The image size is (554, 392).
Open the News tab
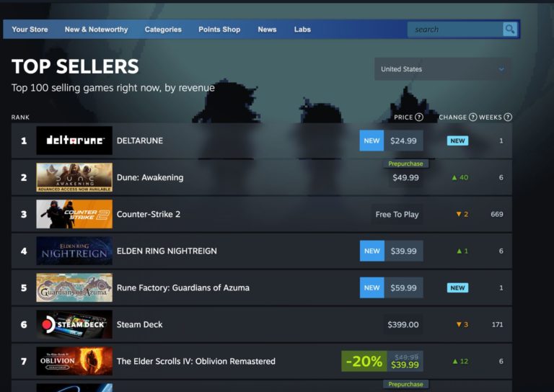pos(267,30)
